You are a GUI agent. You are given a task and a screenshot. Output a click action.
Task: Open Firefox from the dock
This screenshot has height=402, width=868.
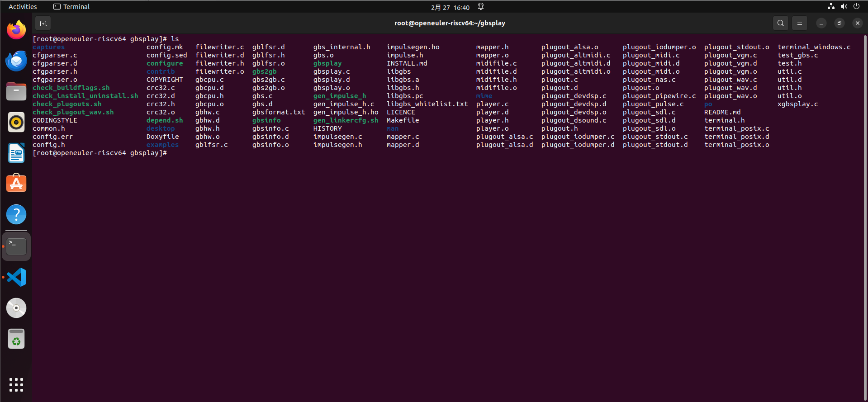tap(16, 30)
